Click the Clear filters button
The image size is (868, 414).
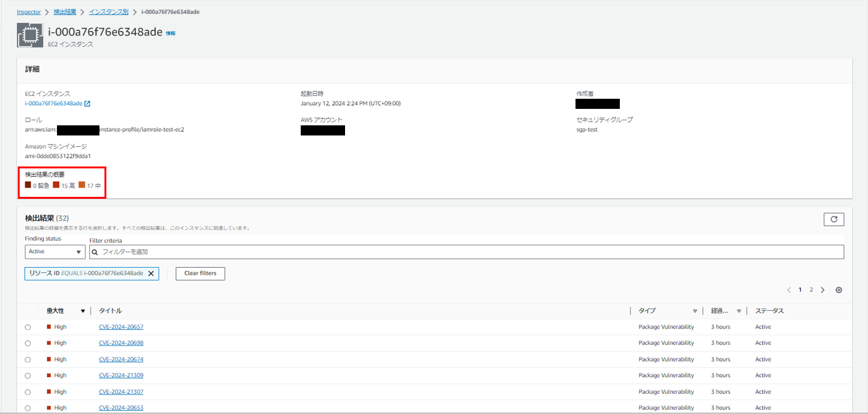click(200, 273)
